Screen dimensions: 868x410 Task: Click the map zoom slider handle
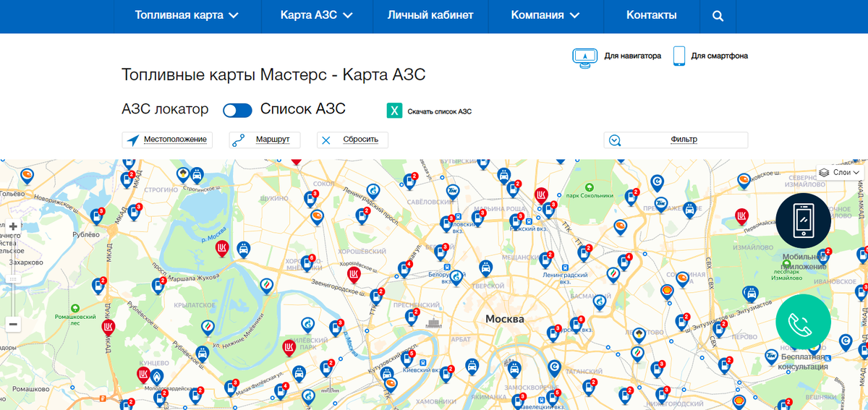[x=13, y=278]
